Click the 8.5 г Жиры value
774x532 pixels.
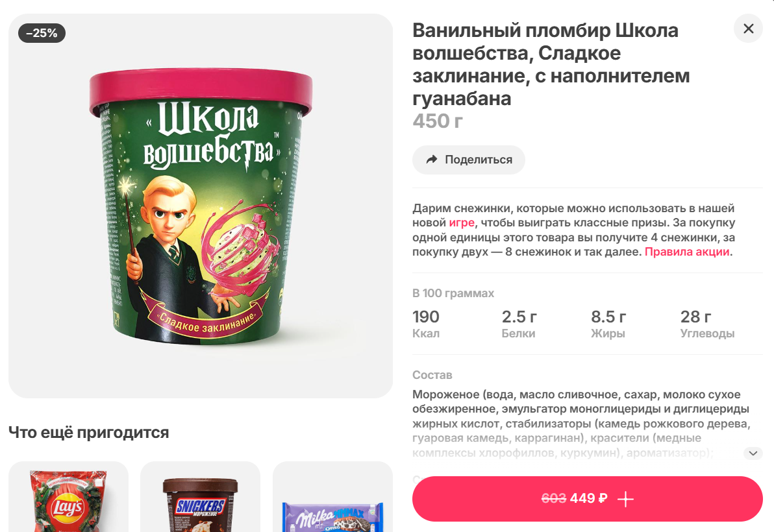608,324
